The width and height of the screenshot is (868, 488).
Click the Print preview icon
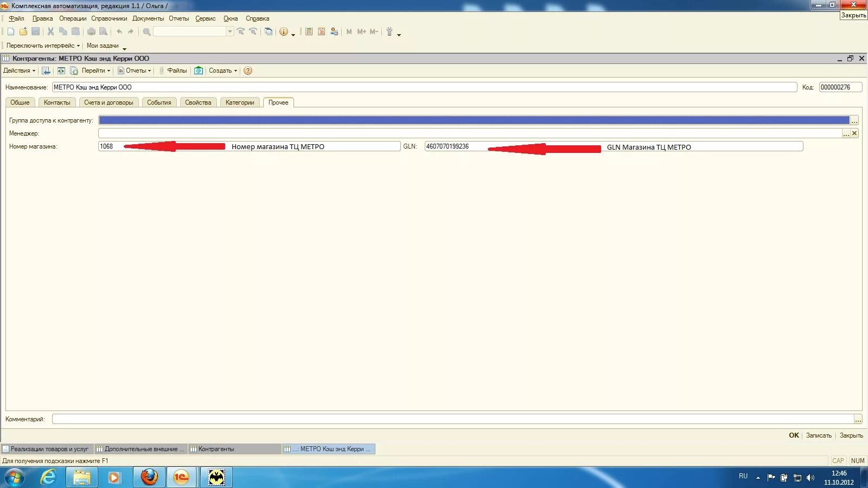tap(103, 31)
